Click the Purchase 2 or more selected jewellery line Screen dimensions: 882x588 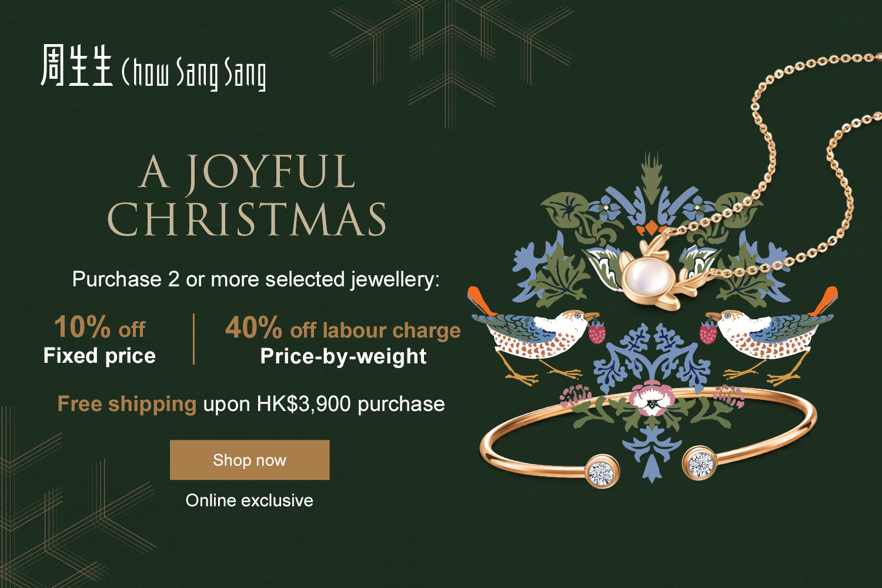pyautogui.click(x=256, y=279)
